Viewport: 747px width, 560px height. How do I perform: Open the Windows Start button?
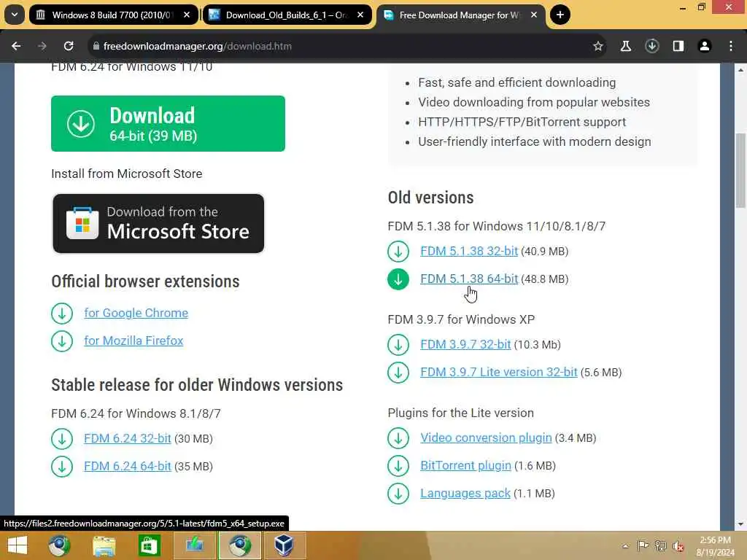coord(18,545)
